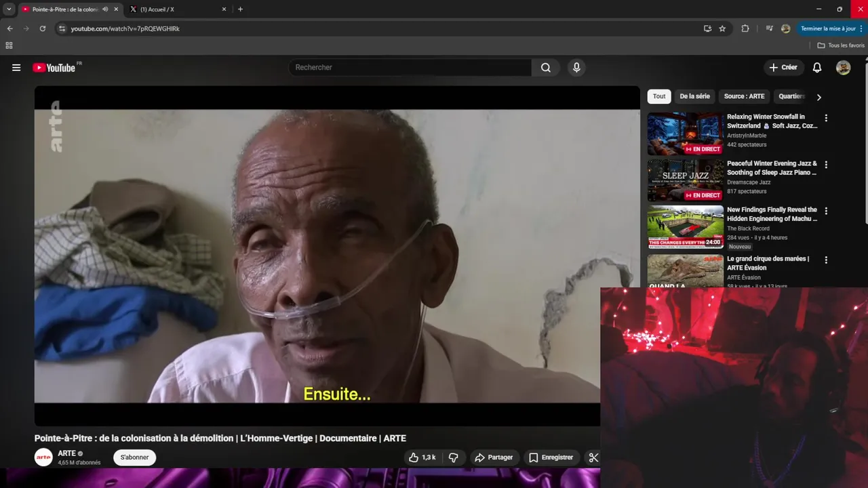This screenshot has width=868, height=488.
Task: Click the page vertical scrollbar
Action: pyautogui.click(x=865, y=142)
